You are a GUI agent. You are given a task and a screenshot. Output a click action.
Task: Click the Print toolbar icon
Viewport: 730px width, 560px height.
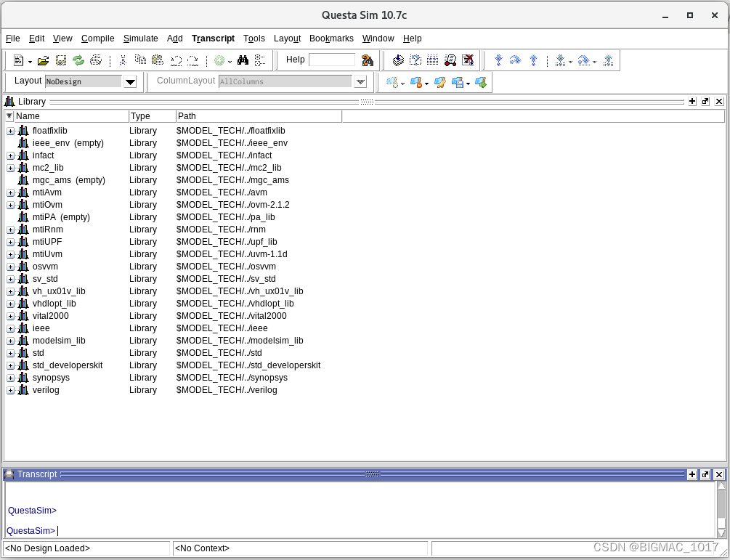pos(96,60)
